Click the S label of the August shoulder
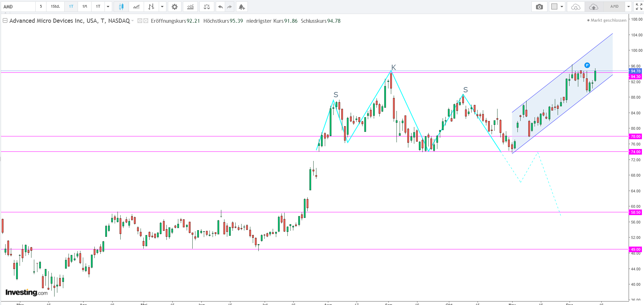This screenshot has width=644, height=305. (336, 95)
